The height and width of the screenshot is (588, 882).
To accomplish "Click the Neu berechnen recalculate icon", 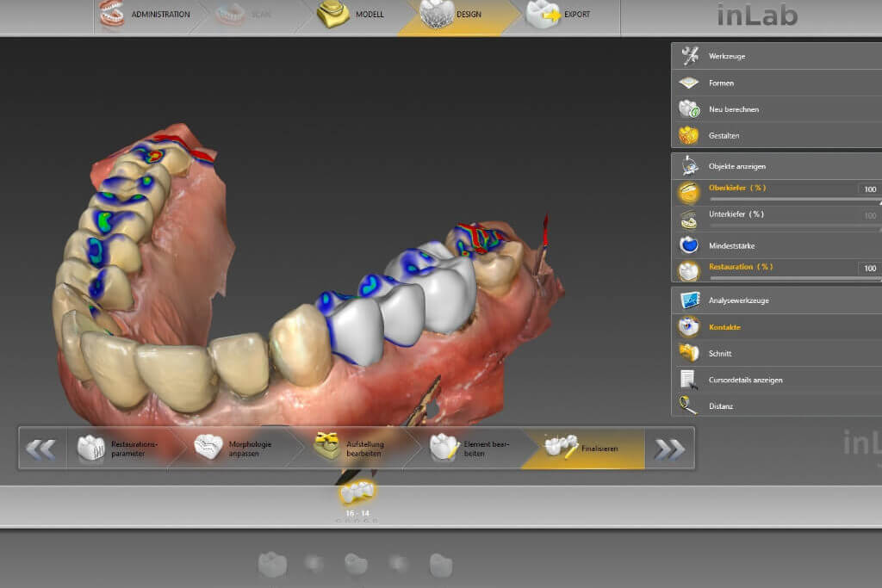I will (689, 109).
